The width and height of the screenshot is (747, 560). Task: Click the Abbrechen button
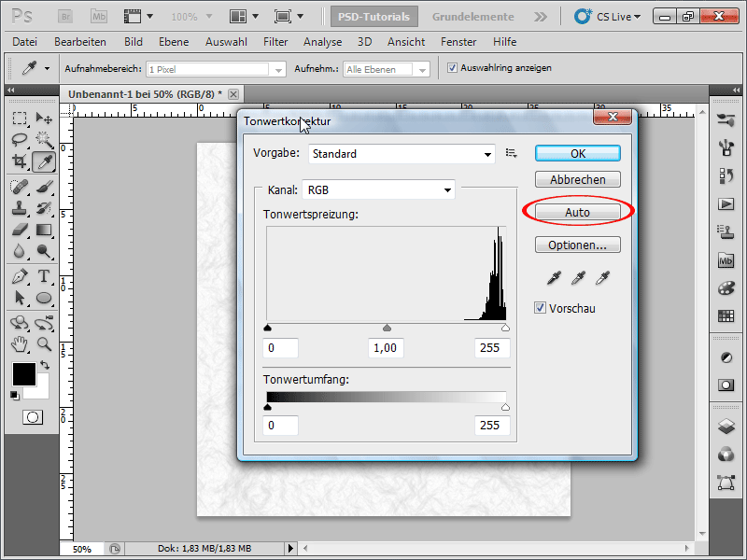pos(578,179)
